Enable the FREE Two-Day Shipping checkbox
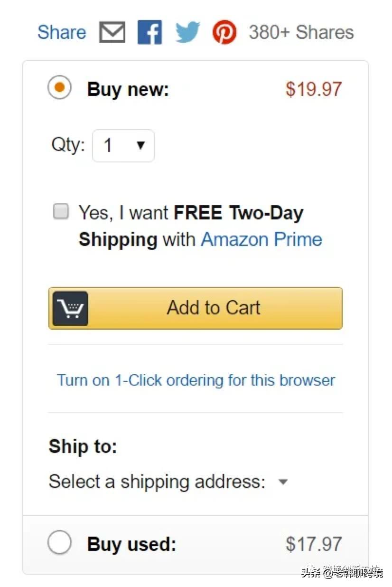 coord(61,211)
